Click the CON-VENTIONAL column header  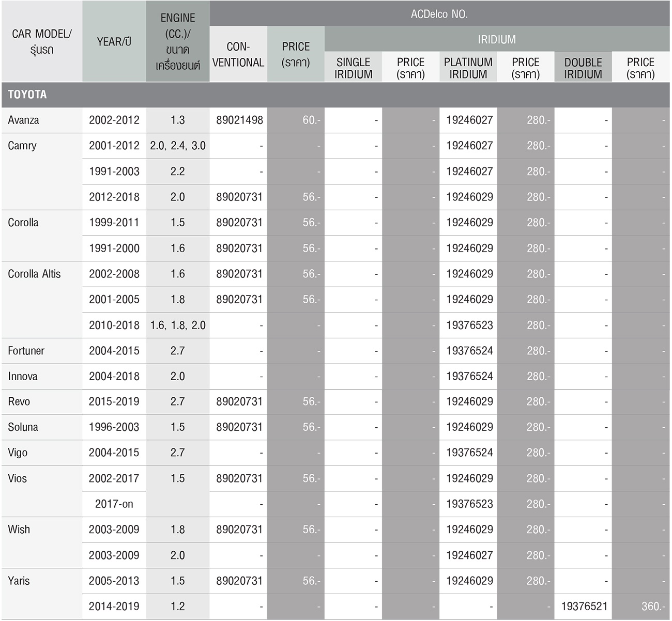pos(238,54)
